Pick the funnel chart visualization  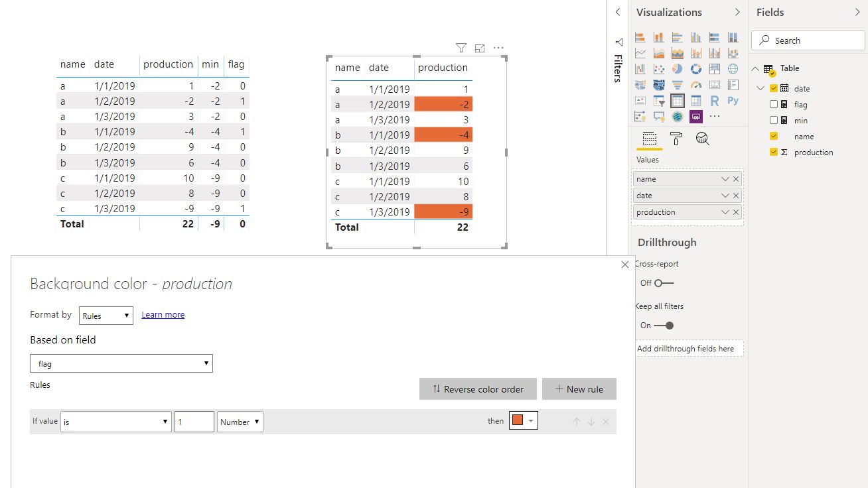click(x=678, y=85)
